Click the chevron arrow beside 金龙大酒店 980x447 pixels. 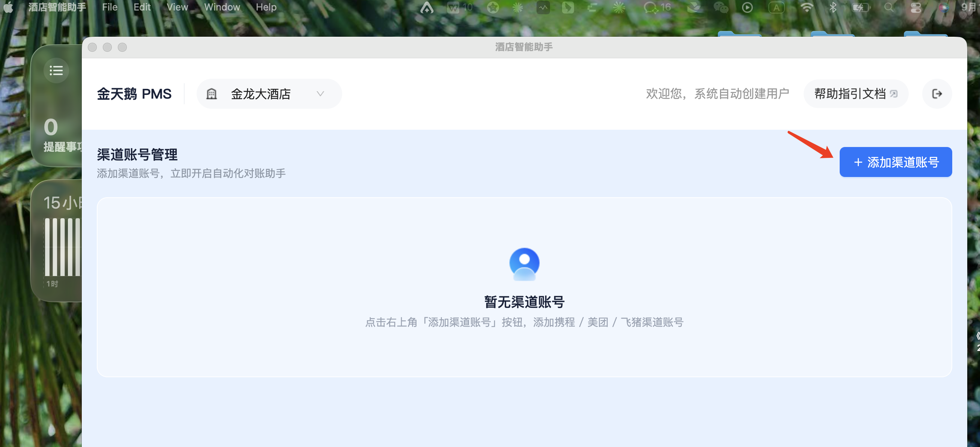click(x=320, y=94)
